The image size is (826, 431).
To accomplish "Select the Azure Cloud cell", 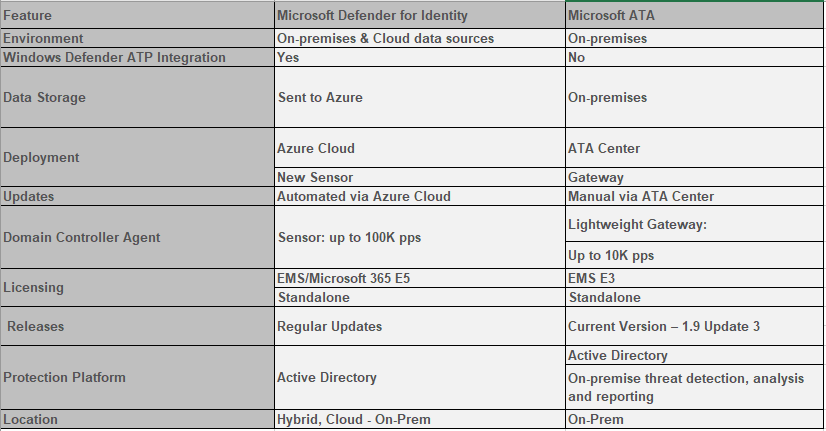I will (418, 148).
